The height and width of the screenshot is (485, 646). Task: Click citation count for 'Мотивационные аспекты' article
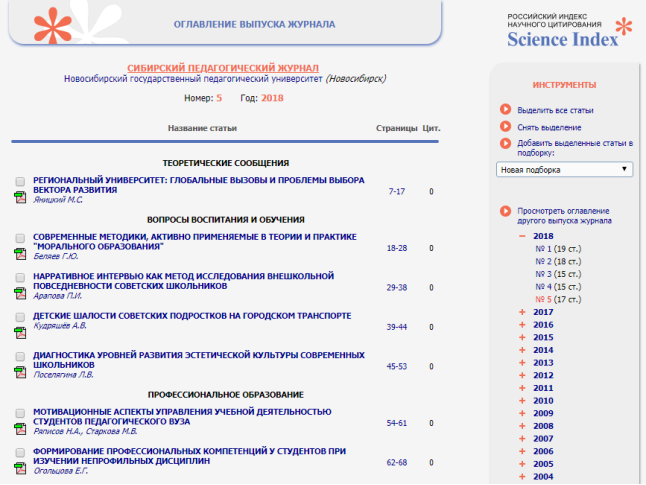(431, 423)
